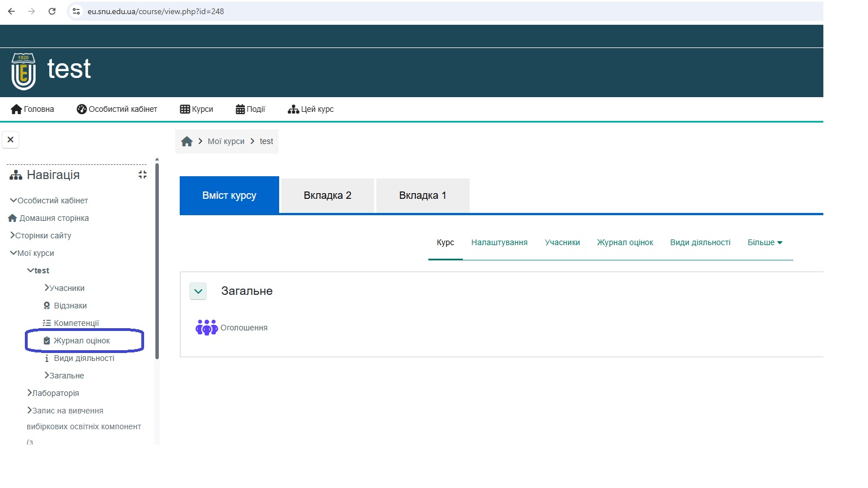
Task: Open Особистий кабінет in top menu
Action: tap(117, 109)
